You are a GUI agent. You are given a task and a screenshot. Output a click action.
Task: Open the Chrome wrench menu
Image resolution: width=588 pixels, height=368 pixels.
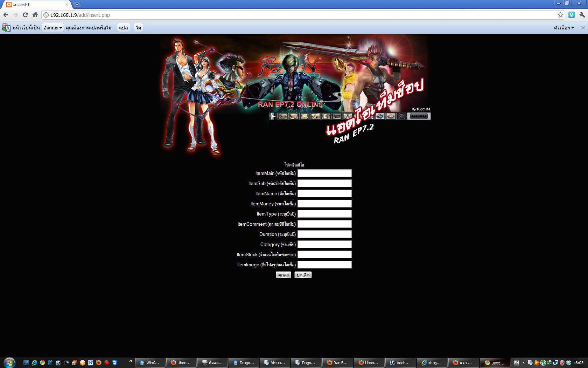[582, 15]
